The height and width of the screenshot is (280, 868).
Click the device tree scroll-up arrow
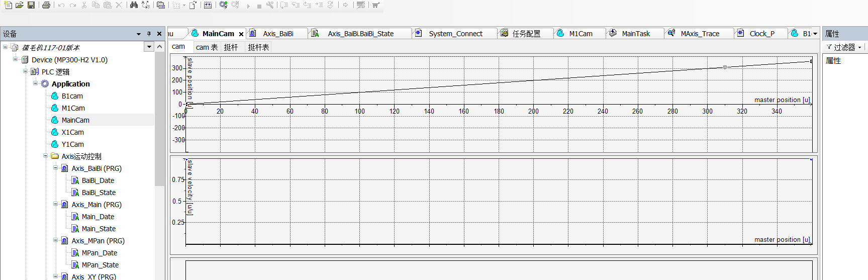tap(159, 47)
